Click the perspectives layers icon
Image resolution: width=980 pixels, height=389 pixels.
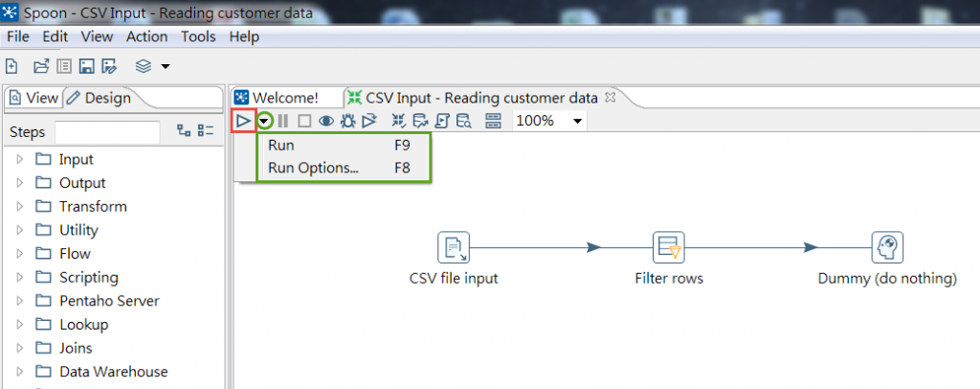144,66
